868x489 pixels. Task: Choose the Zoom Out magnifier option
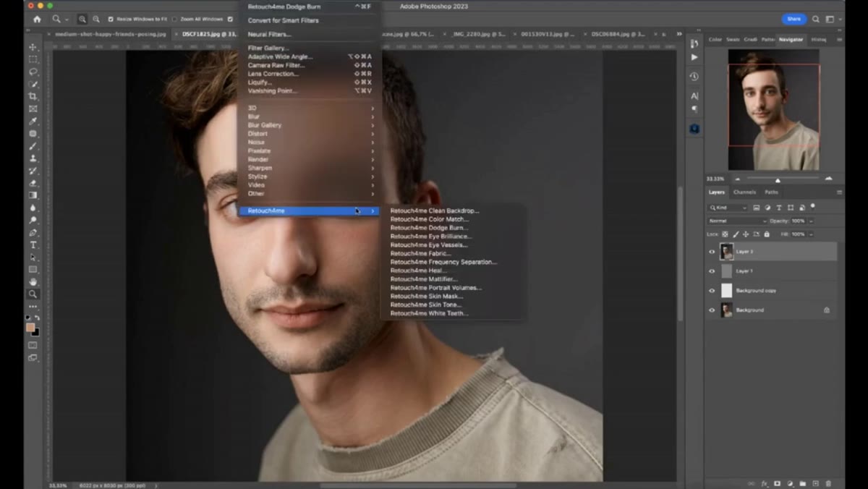click(96, 19)
